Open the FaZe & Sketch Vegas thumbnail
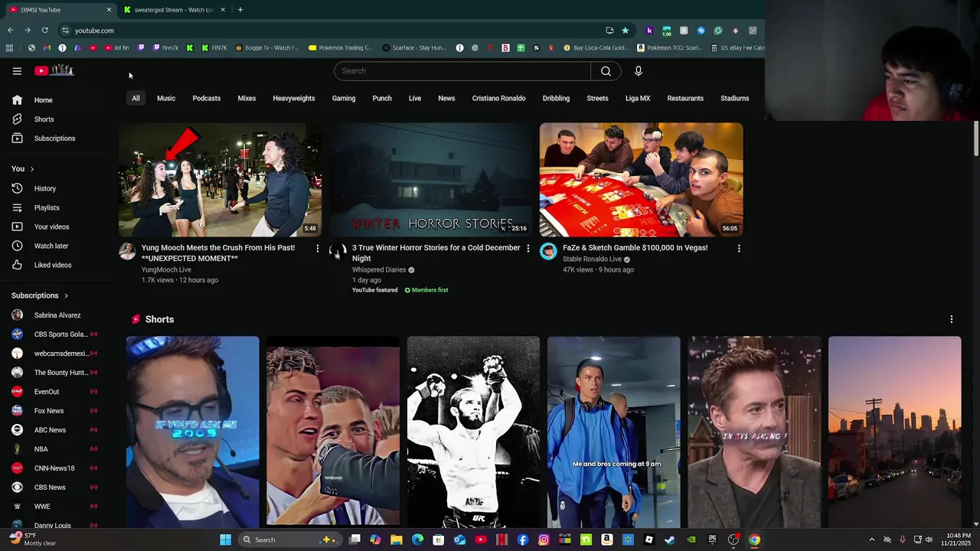The height and width of the screenshot is (551, 980). tap(641, 180)
